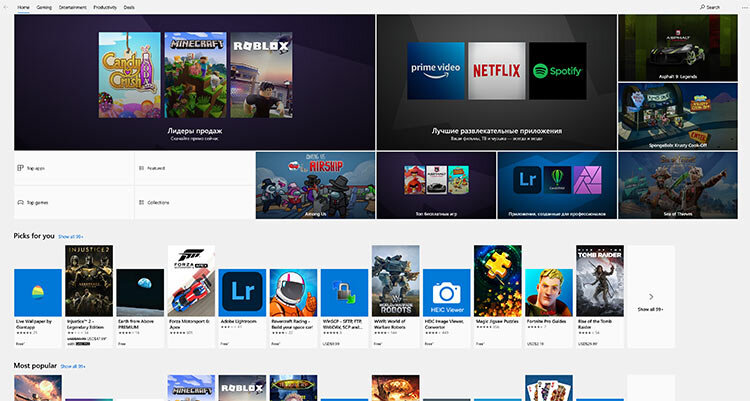Open Injustice 2 Legendary Edition cover
Image resolution: width=750 pixels, height=401 pixels.
pos(89,281)
